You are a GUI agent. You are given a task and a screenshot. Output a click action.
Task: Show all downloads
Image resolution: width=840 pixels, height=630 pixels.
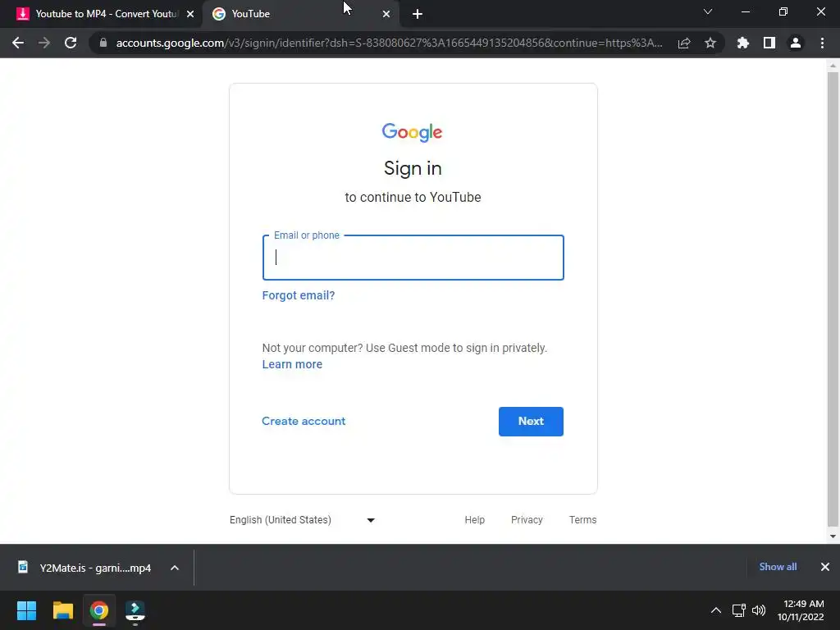[x=778, y=567]
